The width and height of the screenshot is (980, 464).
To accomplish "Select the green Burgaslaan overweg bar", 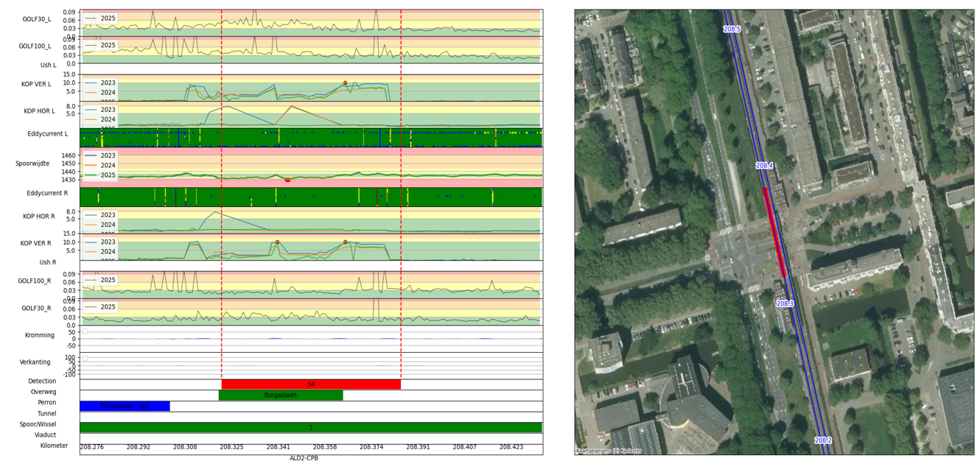I will click(x=281, y=396).
